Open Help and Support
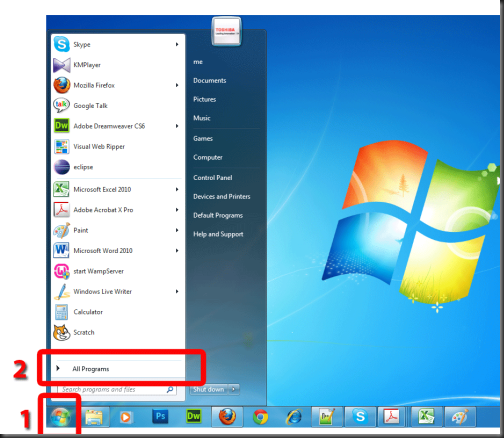The height and width of the screenshot is (438, 504). tap(218, 234)
